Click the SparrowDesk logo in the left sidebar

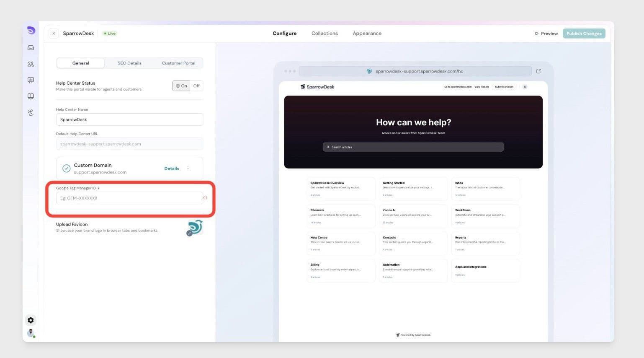tap(31, 30)
